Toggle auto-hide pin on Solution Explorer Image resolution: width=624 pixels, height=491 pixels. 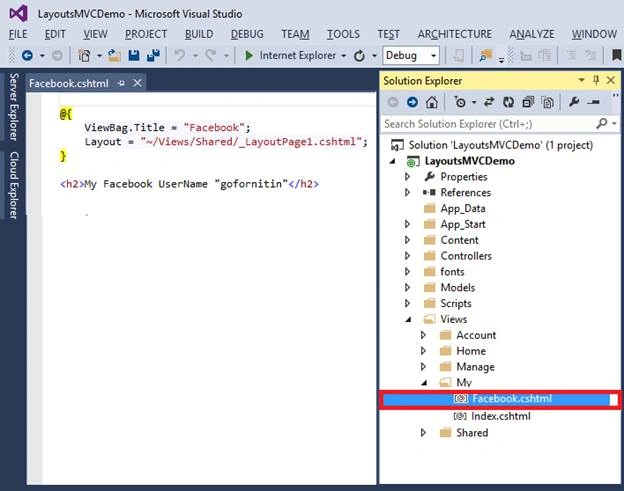596,80
